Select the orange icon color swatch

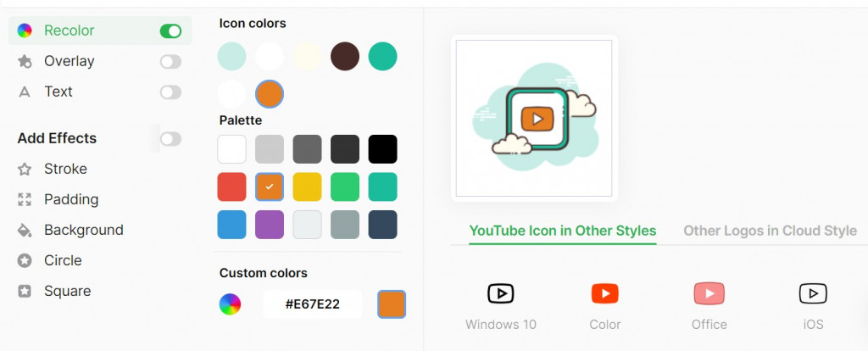tap(270, 94)
